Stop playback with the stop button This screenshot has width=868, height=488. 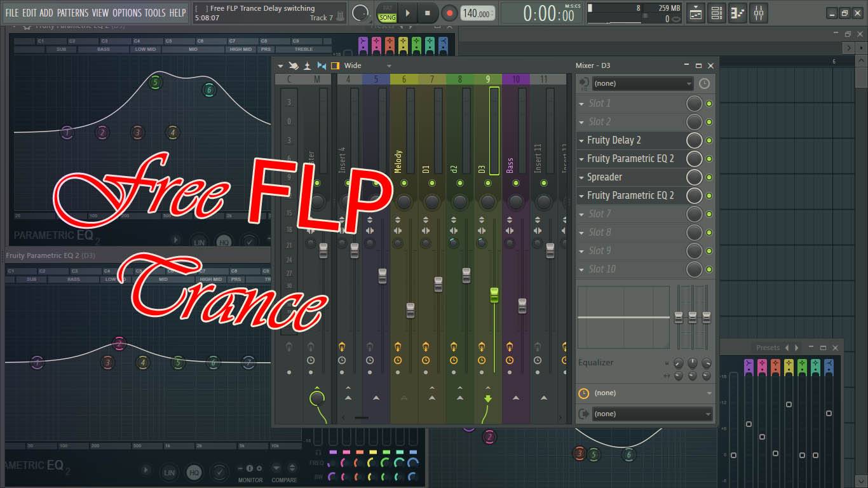click(x=427, y=13)
